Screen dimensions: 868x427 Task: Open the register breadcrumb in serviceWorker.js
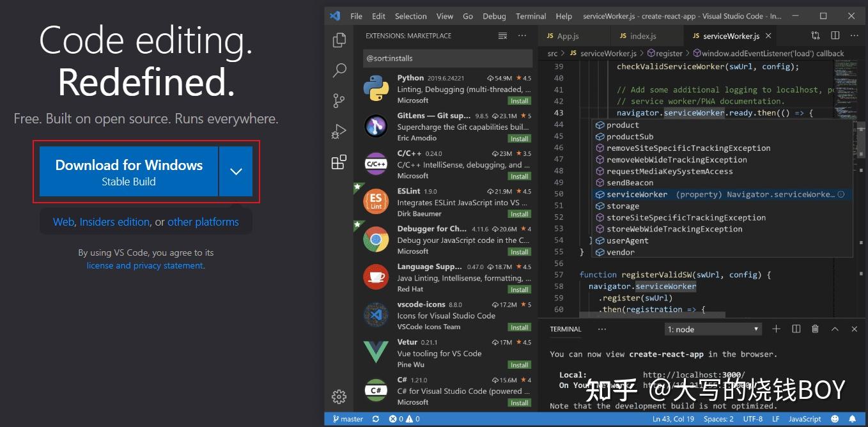click(666, 53)
